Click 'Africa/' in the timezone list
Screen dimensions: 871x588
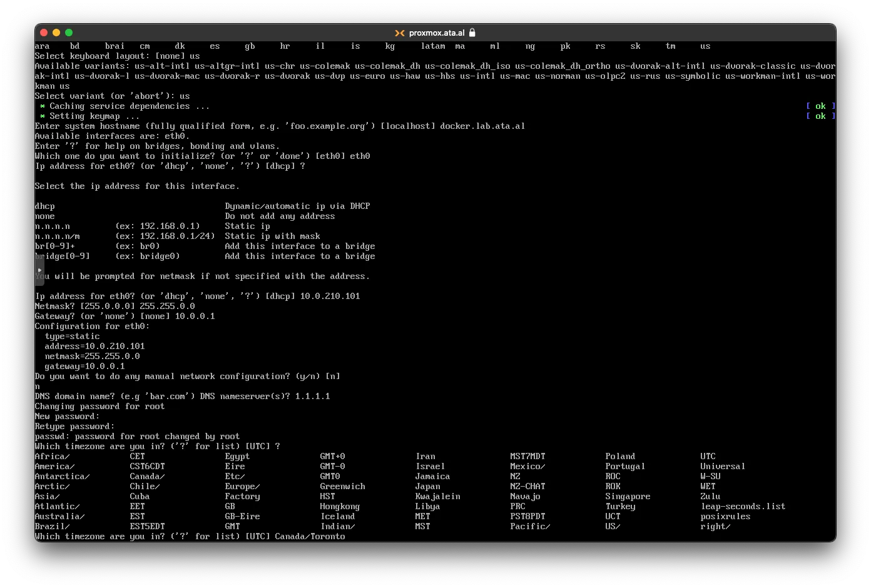(53, 457)
